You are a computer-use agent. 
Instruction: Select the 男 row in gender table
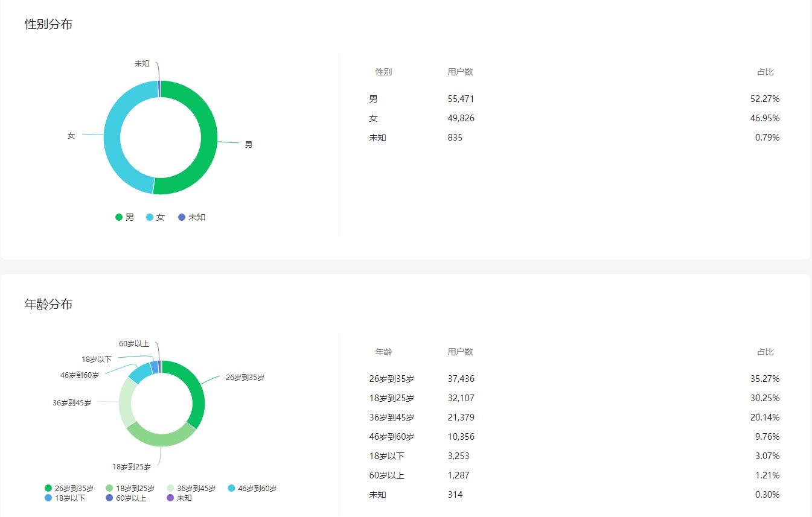[574, 99]
